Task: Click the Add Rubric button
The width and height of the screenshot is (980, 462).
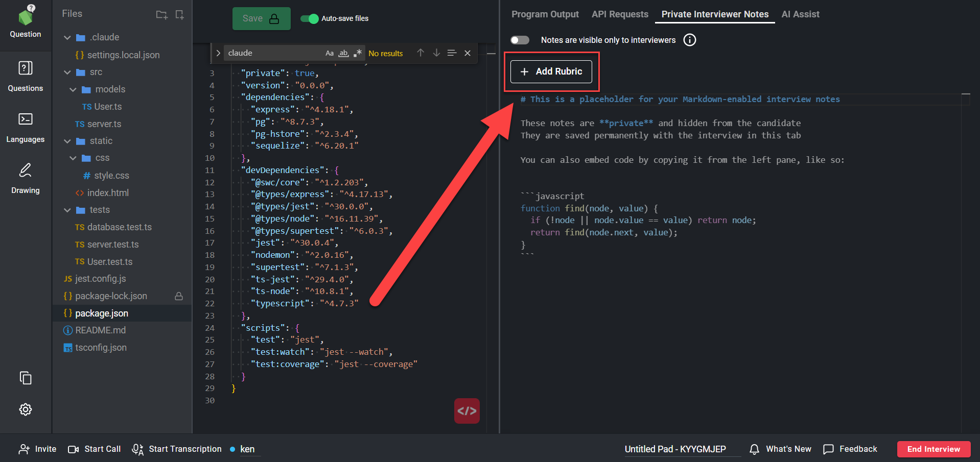Action: click(551, 71)
